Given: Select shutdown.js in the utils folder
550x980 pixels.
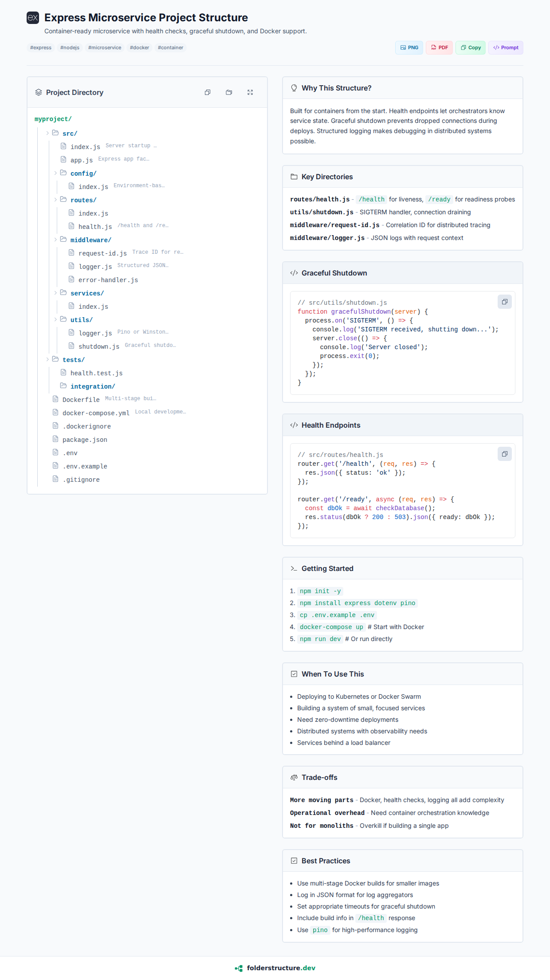Looking at the screenshot, I should [x=99, y=346].
